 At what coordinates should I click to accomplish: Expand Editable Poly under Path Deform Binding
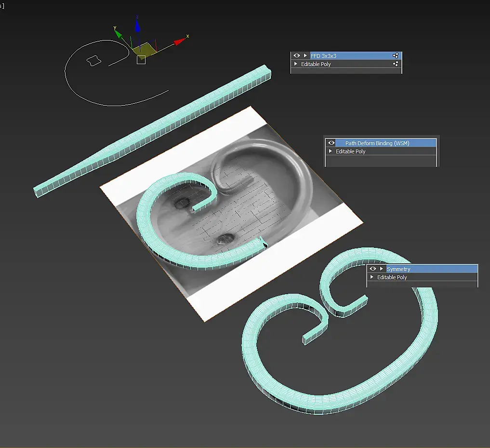[331, 151]
